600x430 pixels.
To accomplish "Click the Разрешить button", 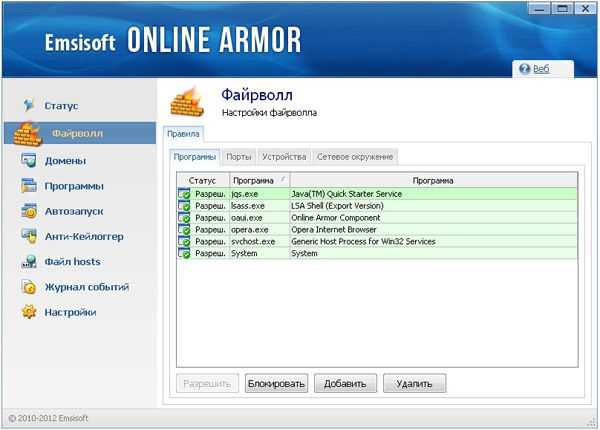I will click(207, 383).
